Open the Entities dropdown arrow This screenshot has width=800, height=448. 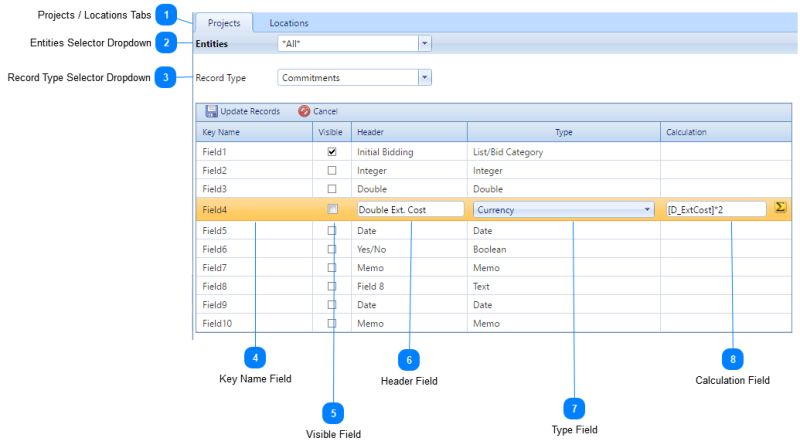click(x=424, y=44)
